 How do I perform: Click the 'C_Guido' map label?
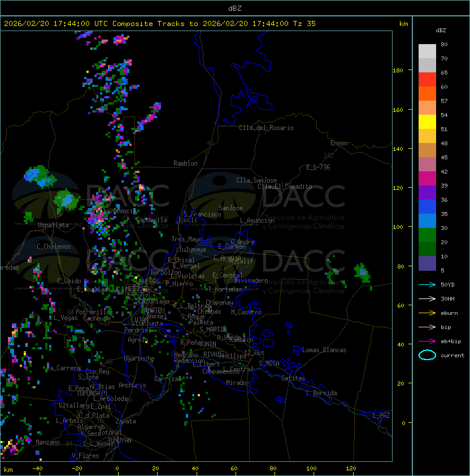coord(69,281)
